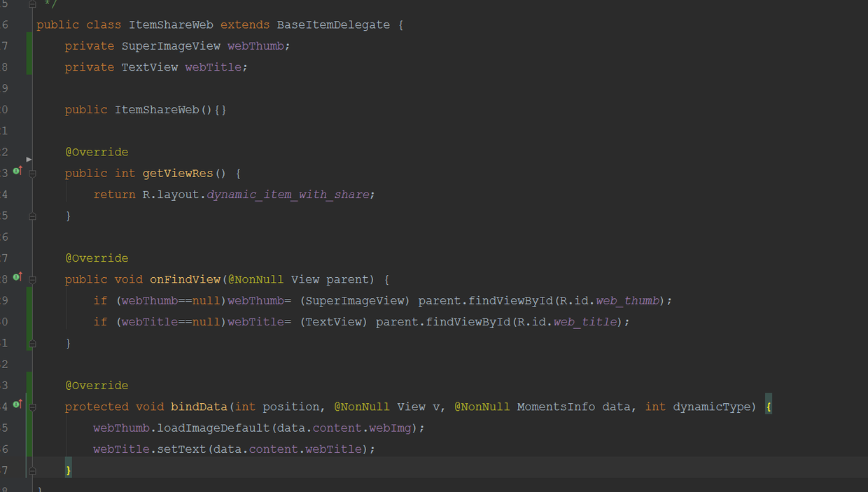Click the green VCS change bar beside webThumb field

coord(29,56)
